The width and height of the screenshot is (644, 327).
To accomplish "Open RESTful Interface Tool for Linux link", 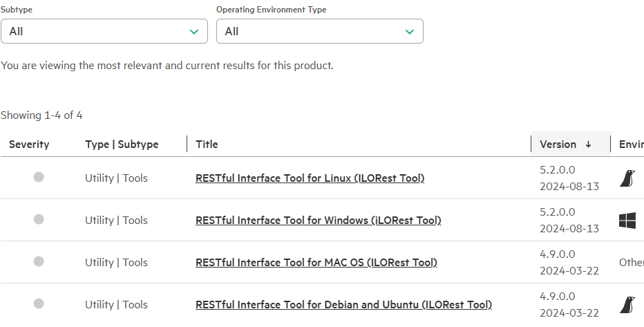I will [x=310, y=178].
